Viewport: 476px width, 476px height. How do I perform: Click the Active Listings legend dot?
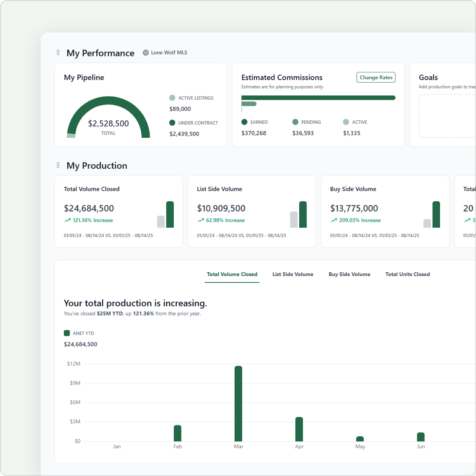pos(172,98)
